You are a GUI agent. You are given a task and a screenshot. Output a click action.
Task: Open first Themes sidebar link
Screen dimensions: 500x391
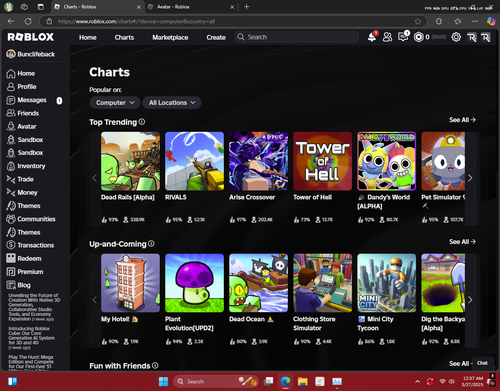point(23,206)
